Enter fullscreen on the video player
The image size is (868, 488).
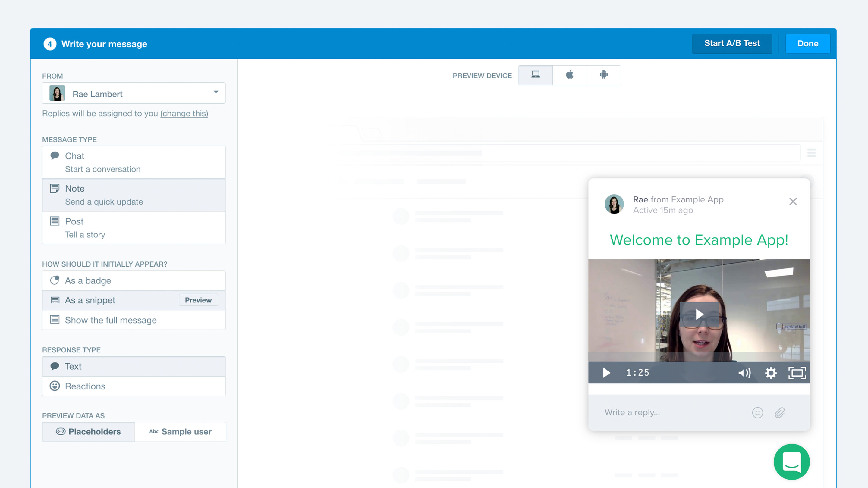coord(797,373)
